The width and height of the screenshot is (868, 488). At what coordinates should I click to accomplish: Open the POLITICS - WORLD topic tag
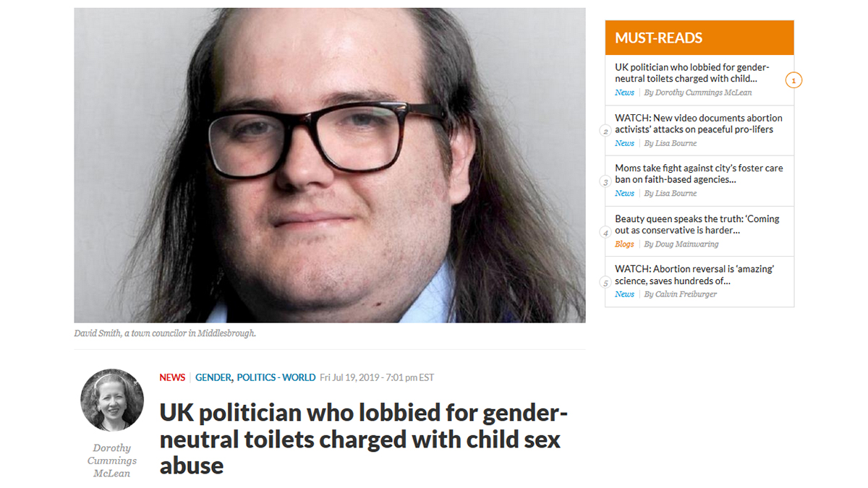pyautogui.click(x=276, y=377)
